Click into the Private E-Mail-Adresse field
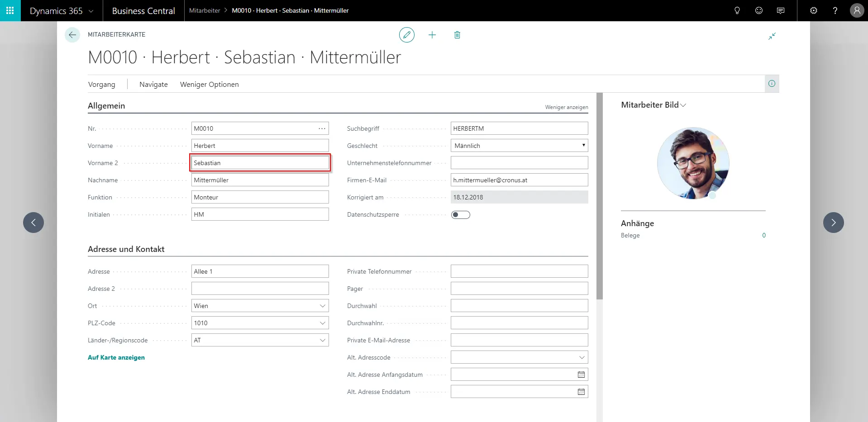The height and width of the screenshot is (422, 868). point(520,340)
